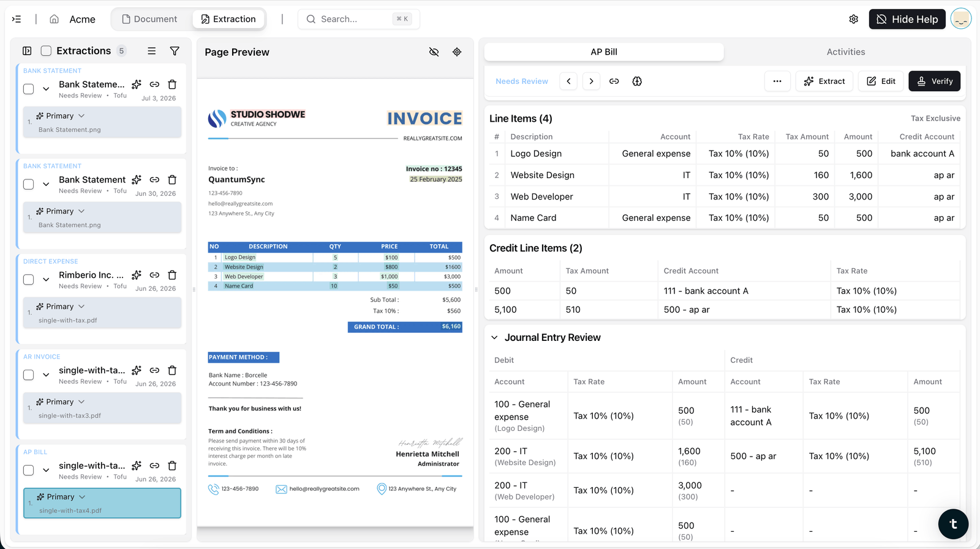980x549 pixels.
Task: Click sparkle icon on Jun 30 Bank Statement
Action: [x=137, y=179]
